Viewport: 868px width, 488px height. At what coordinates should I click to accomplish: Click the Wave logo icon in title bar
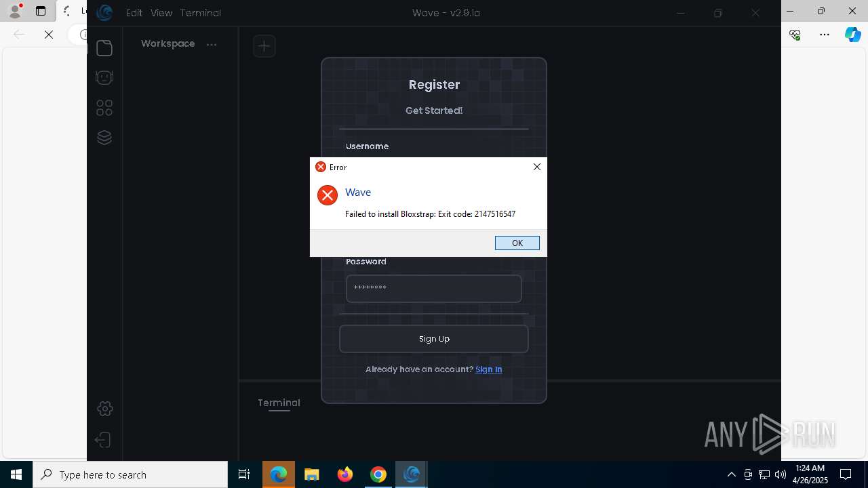(x=104, y=12)
